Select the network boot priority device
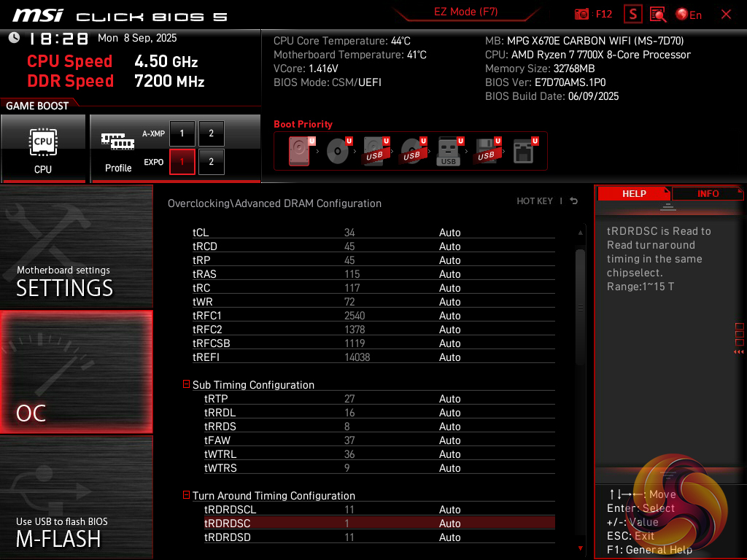The image size is (747, 560). point(525,151)
